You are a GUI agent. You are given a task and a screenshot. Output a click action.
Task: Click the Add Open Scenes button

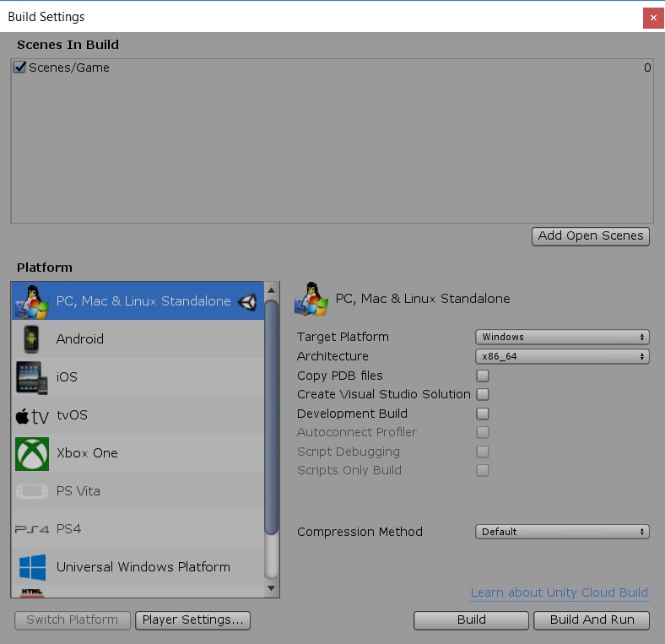click(591, 235)
